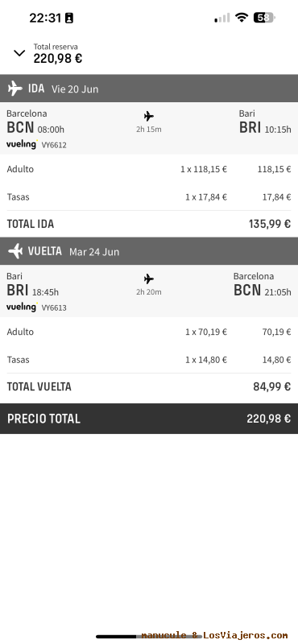The image size is (298, 644).
Task: Tap the VUELTA returning plane icon
Action: 15,251
